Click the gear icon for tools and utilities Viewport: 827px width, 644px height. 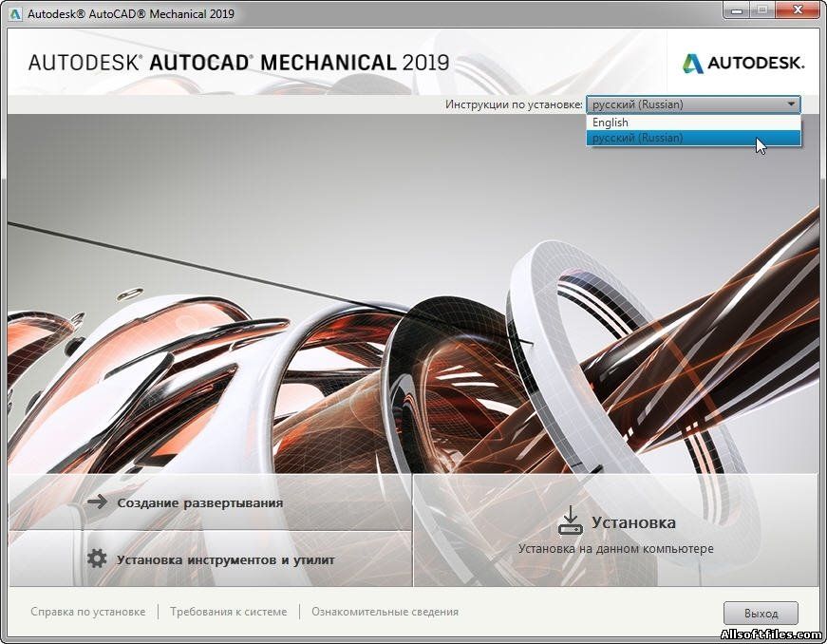[97, 559]
